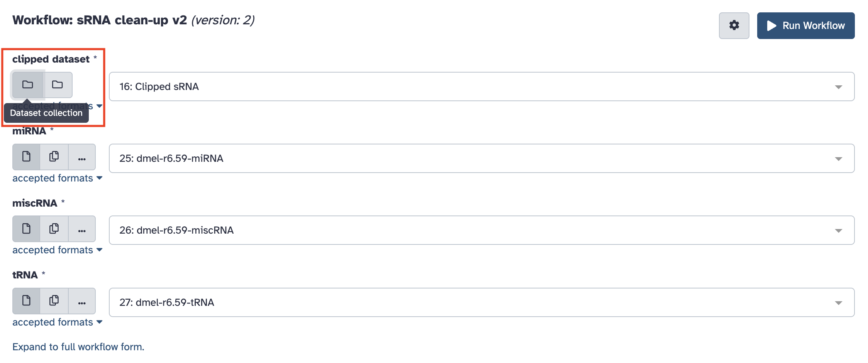Open the '16: Clipped sRNA' dropdown
Image resolution: width=868 pixels, height=363 pixels.
coord(481,87)
